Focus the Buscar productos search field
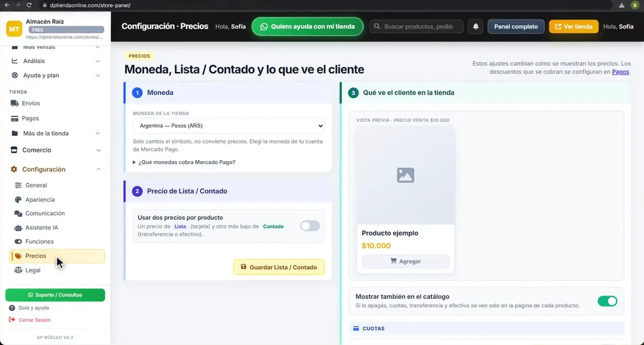644x345 pixels. [x=416, y=26]
